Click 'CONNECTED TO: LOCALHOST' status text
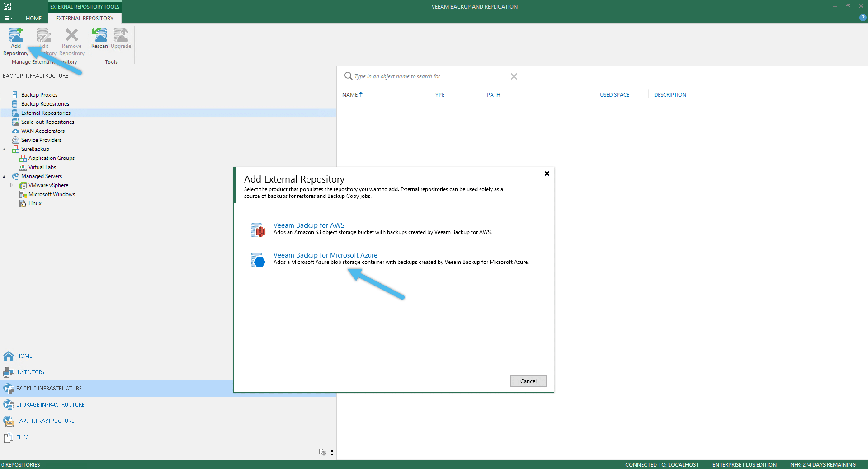 [x=662, y=464]
